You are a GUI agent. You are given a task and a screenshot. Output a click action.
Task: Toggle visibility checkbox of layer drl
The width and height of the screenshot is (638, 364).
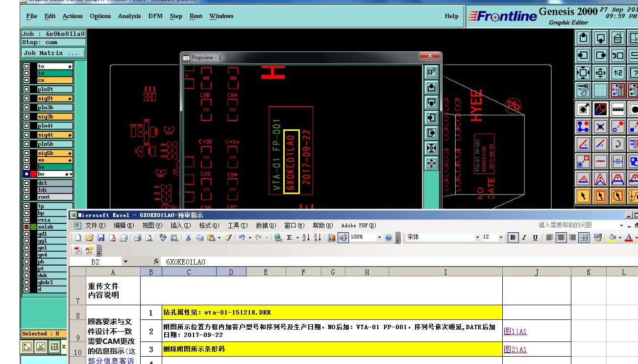click(26, 183)
